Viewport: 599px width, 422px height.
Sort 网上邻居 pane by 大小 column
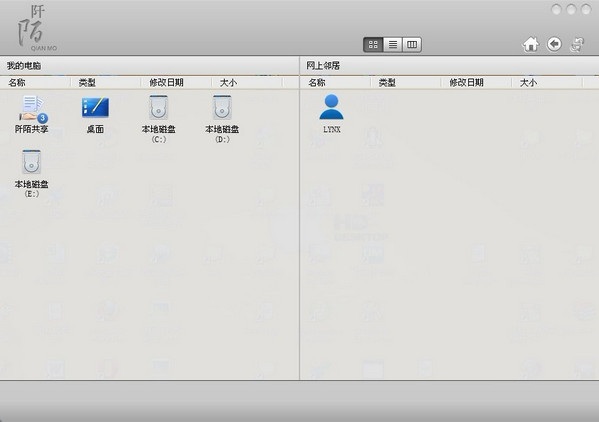[x=528, y=82]
